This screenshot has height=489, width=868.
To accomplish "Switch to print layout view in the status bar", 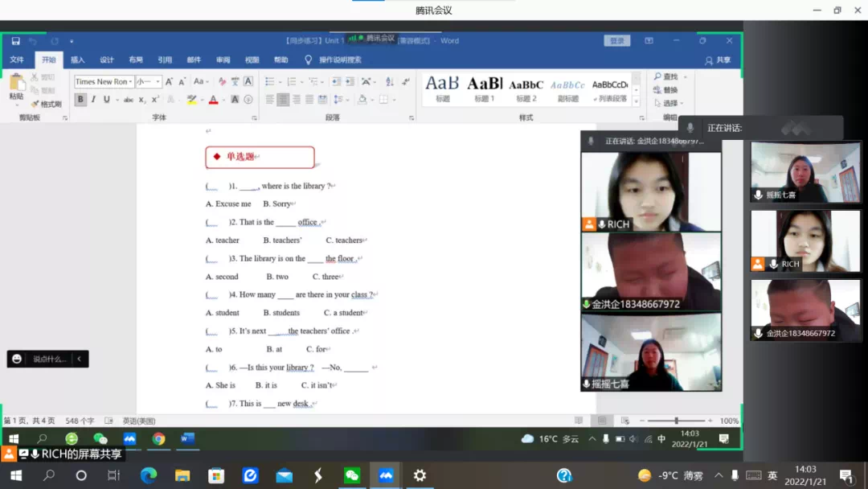I will point(602,421).
